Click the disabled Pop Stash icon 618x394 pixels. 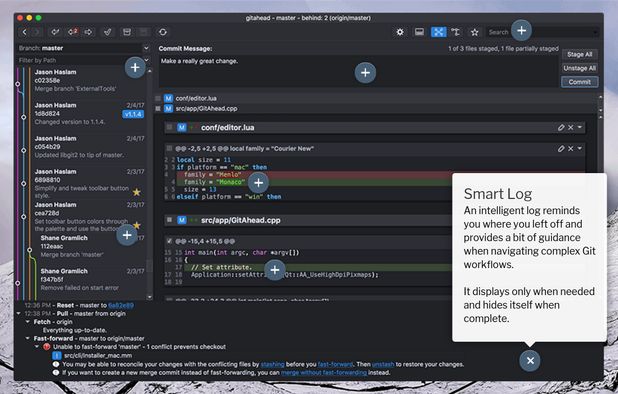[x=144, y=32]
